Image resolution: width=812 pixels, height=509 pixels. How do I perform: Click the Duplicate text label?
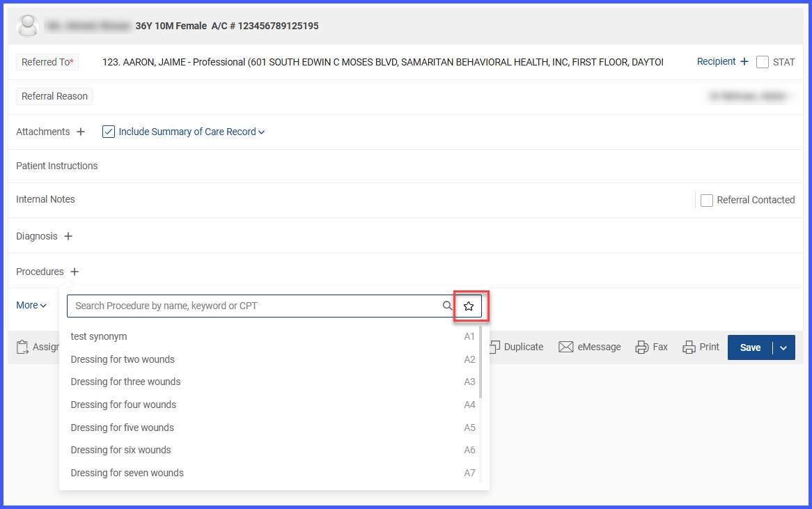(x=524, y=347)
